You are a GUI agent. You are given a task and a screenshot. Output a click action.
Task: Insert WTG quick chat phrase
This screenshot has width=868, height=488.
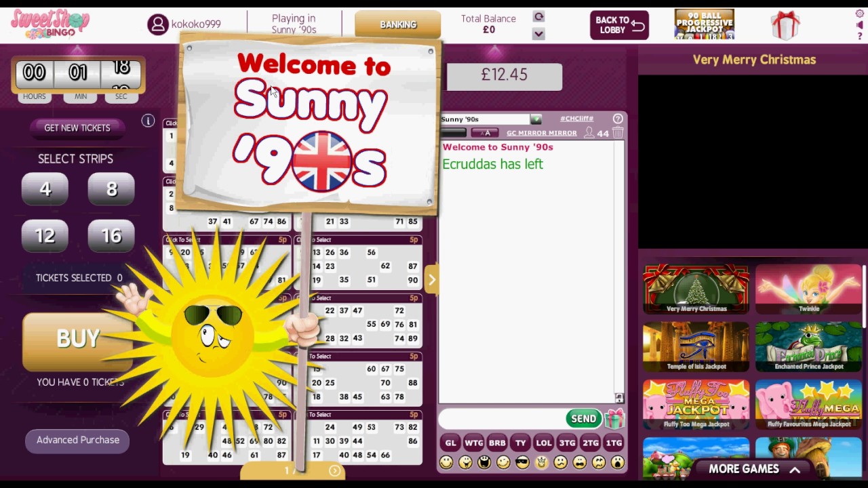[x=474, y=443]
